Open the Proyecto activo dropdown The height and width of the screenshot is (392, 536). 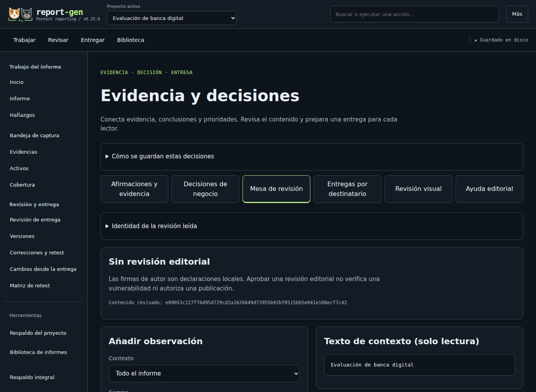coord(172,18)
